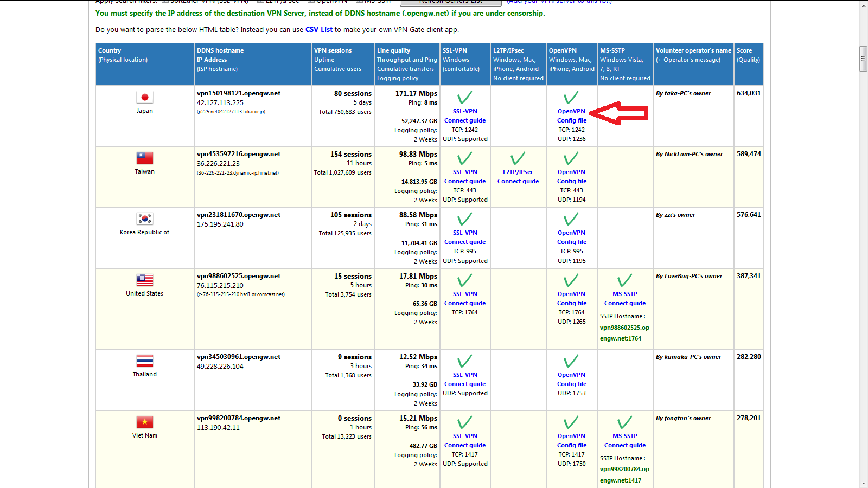868x488 pixels.
Task: Click OpenVPN green checkmark in Korea row
Action: (x=571, y=220)
